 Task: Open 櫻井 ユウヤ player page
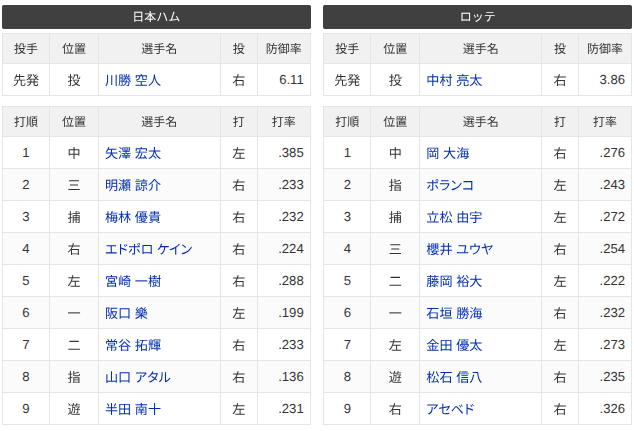tap(459, 249)
